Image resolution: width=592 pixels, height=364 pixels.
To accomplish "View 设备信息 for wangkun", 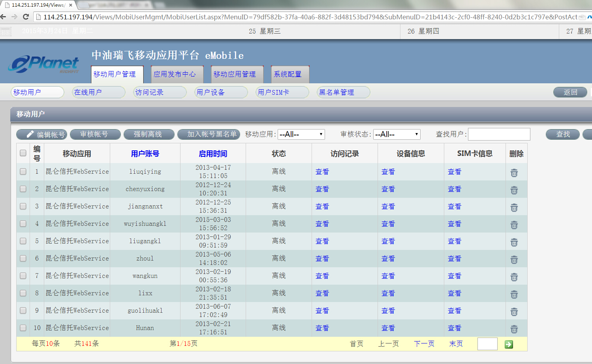I will [388, 276].
